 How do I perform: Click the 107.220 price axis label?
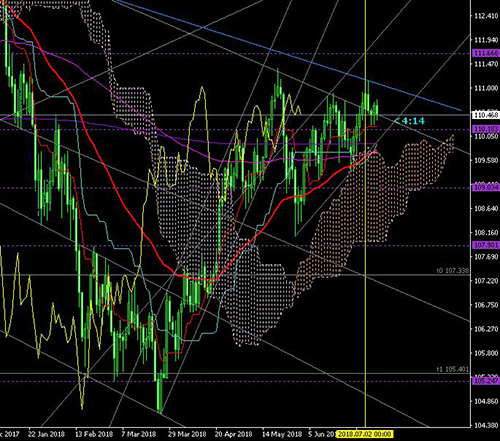(486, 281)
